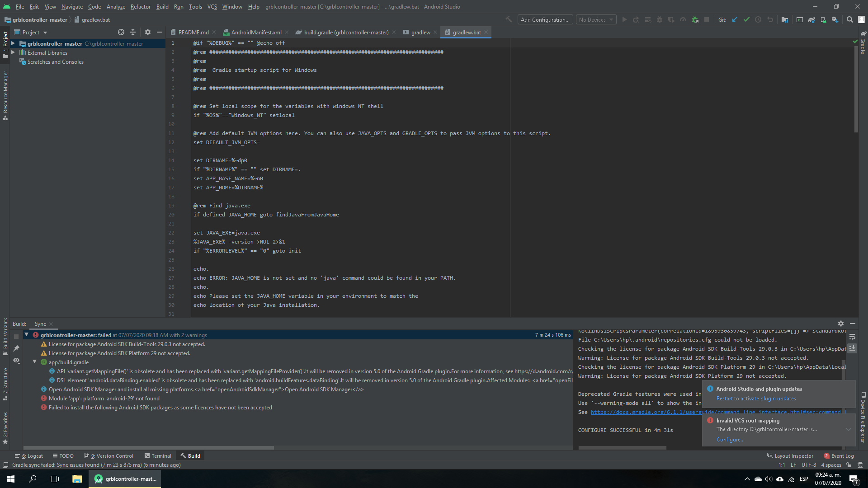
Task: Open the AVD Manager
Action: (823, 20)
